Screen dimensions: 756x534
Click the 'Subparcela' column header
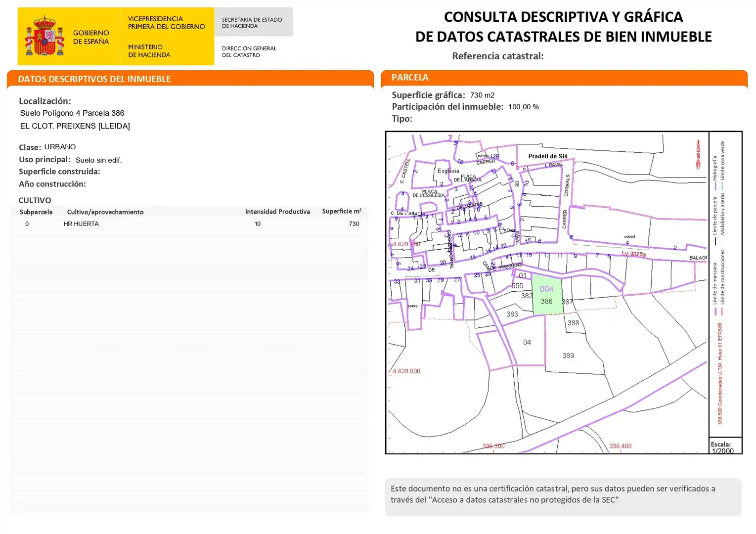[x=36, y=212]
